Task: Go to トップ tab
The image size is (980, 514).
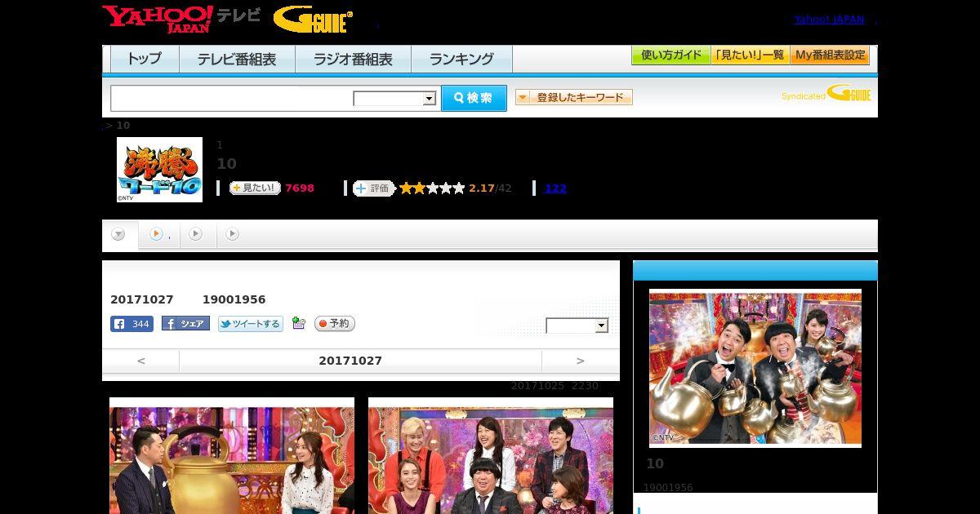Action: [x=145, y=59]
